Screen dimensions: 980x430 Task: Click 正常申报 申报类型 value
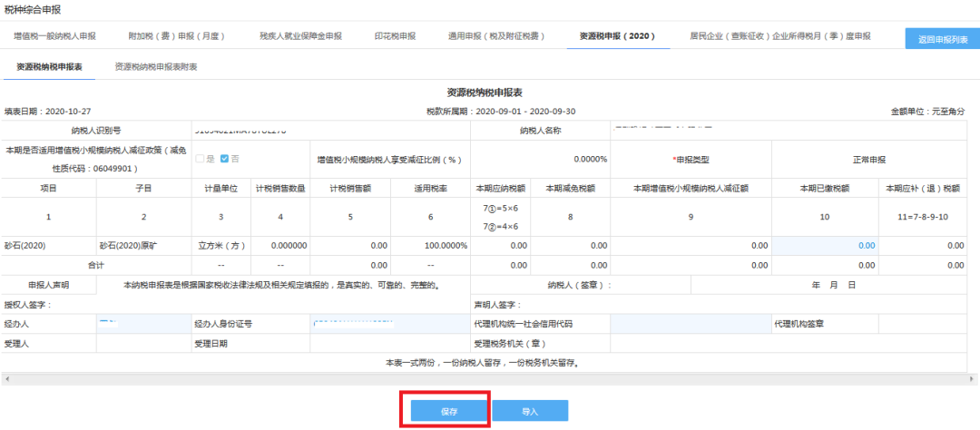869,160
